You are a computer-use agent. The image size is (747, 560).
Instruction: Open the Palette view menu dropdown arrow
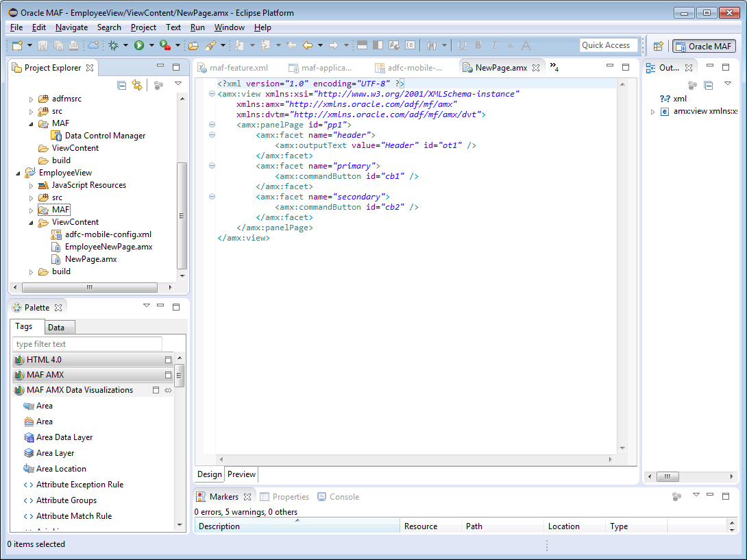146,306
